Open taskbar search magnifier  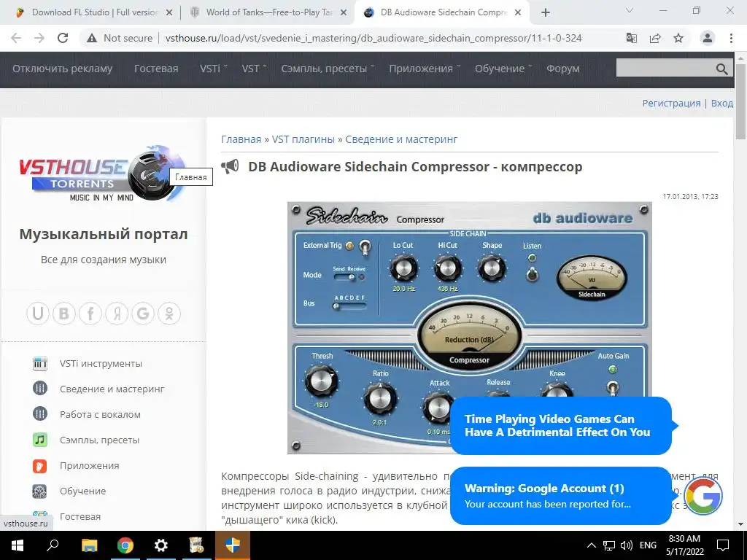click(x=53, y=545)
